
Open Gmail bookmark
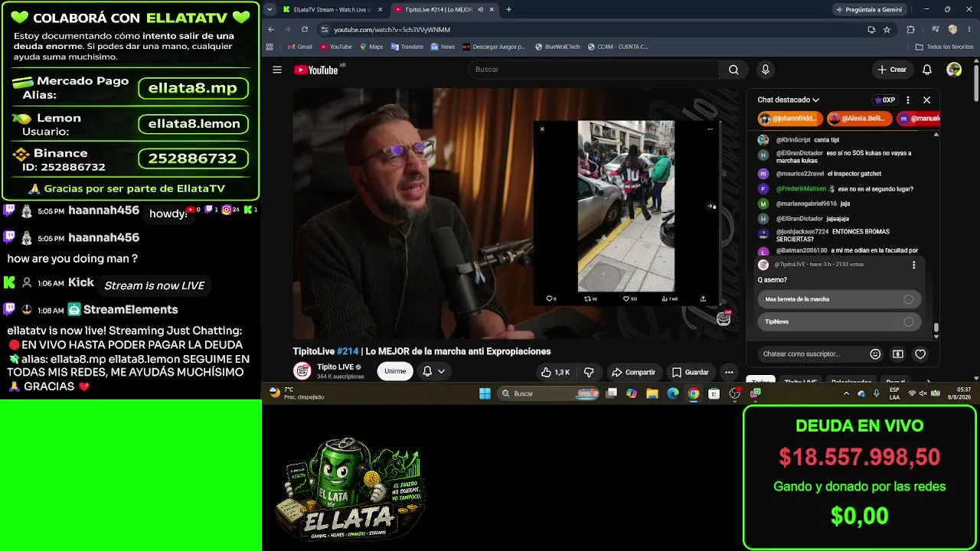(x=299, y=47)
